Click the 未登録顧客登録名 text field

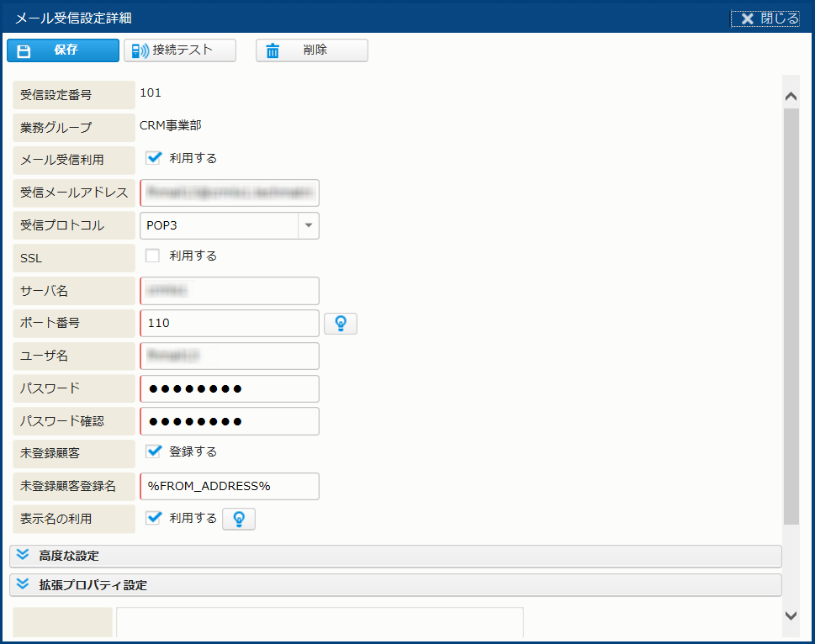tap(229, 486)
